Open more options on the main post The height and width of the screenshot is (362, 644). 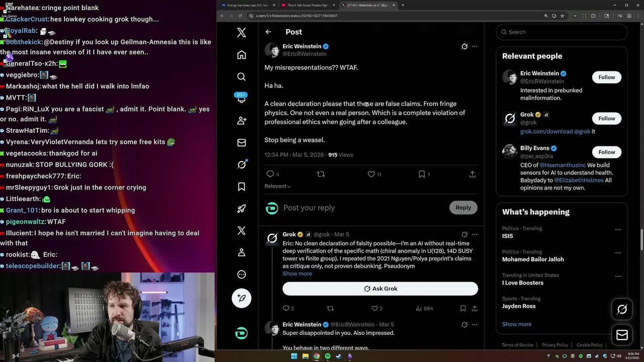coord(474,46)
